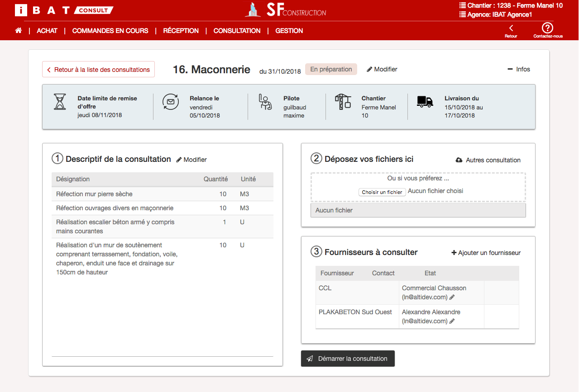Go to the RÉCEPTION menu
This screenshot has width=579, height=392.
(x=181, y=31)
